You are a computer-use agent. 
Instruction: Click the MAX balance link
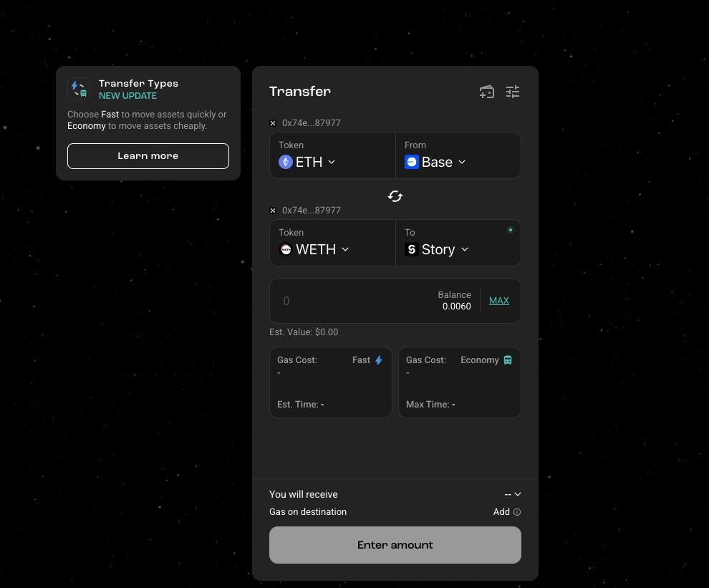coord(499,300)
